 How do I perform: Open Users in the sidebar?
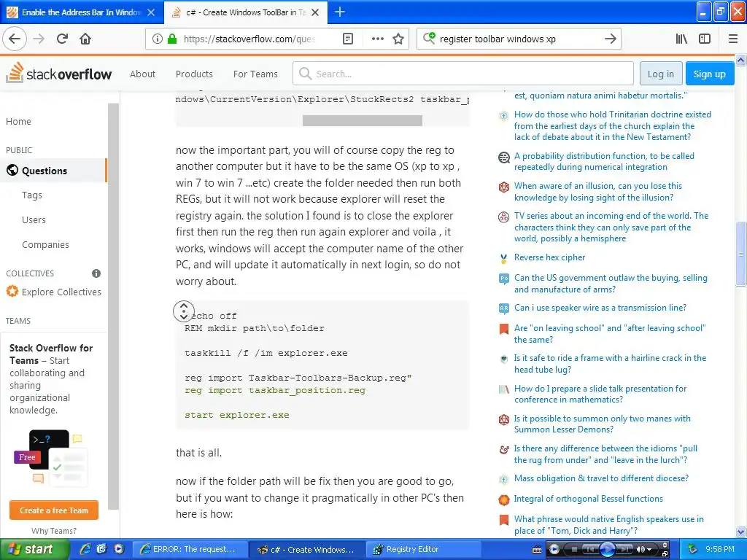(x=34, y=220)
